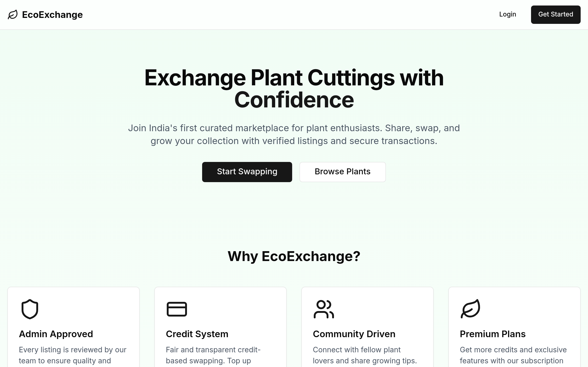Click the Why EcoExchange heading
This screenshot has height=367, width=588.
click(x=294, y=256)
